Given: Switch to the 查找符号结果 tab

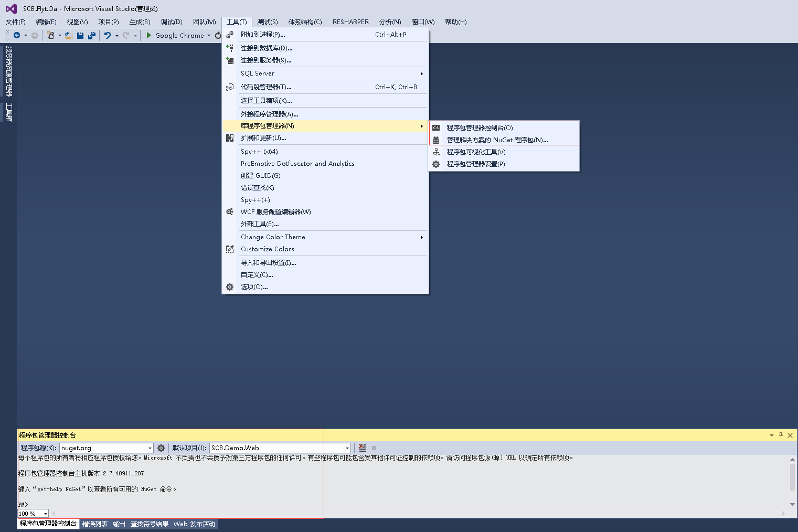Looking at the screenshot, I should pyautogui.click(x=150, y=524).
